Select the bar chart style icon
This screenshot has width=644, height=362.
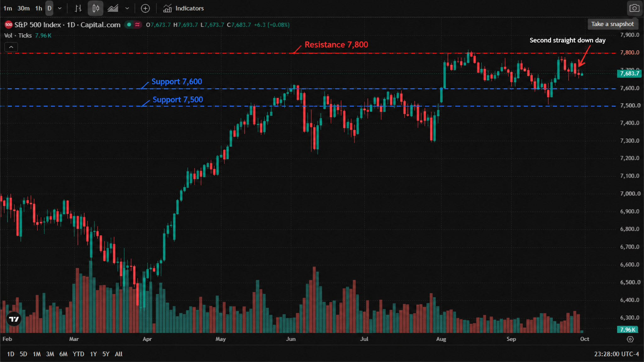78,8
